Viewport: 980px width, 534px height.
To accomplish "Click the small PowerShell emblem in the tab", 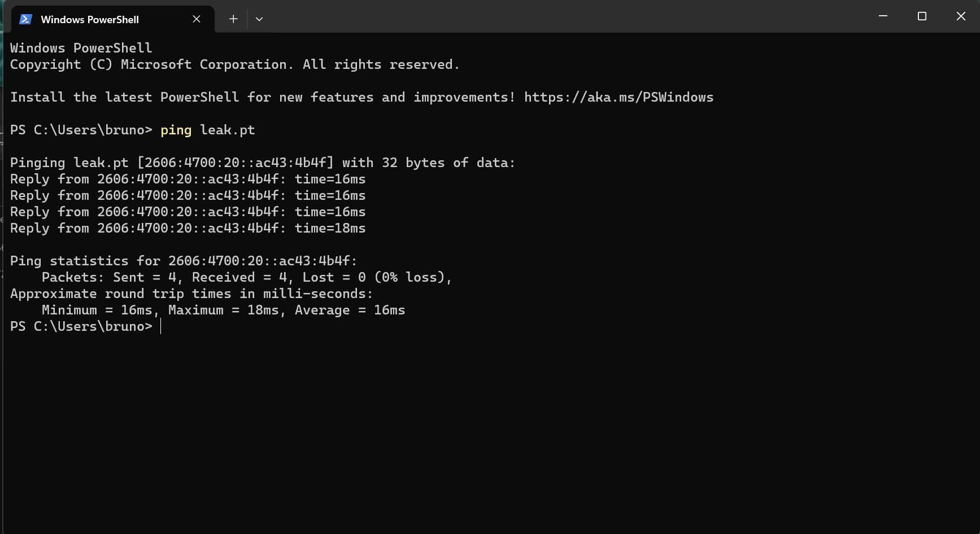I will click(25, 19).
